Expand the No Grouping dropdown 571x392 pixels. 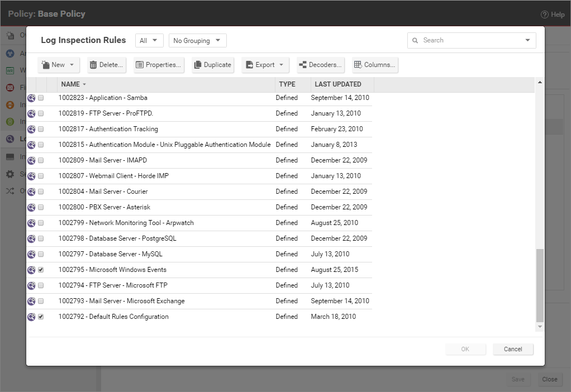[x=197, y=41]
